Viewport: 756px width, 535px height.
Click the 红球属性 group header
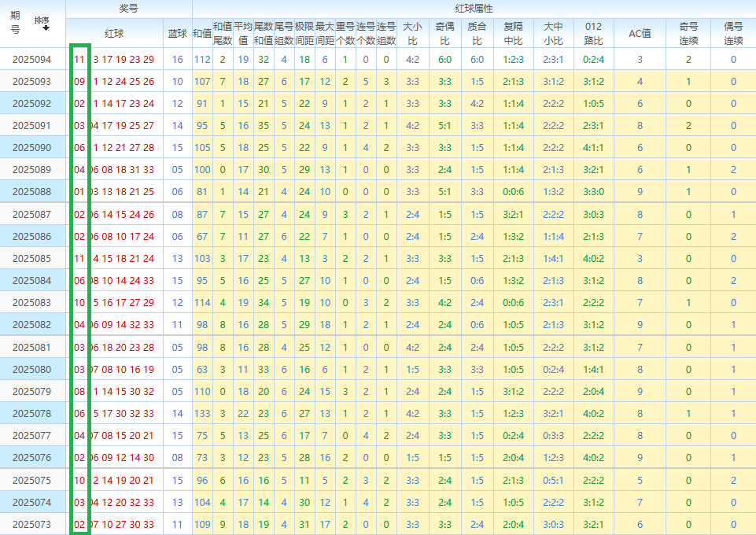click(474, 9)
